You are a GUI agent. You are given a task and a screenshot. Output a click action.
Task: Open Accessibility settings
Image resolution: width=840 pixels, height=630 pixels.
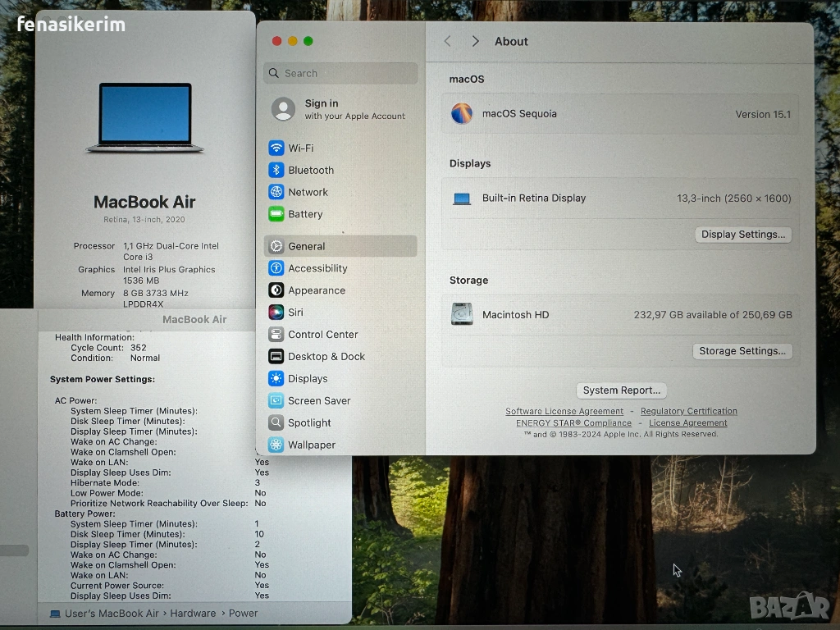pos(317,269)
